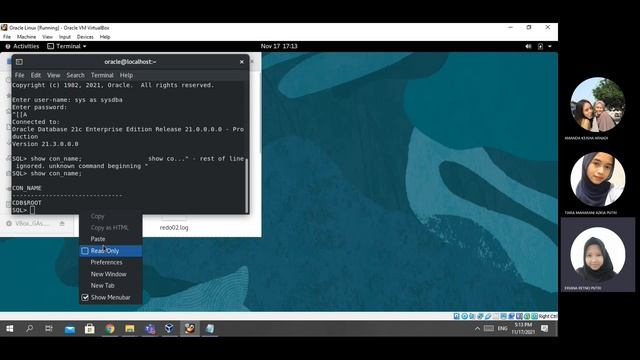Click the CDB$ROOT output text
This screenshot has height=360, width=640.
tap(27, 203)
